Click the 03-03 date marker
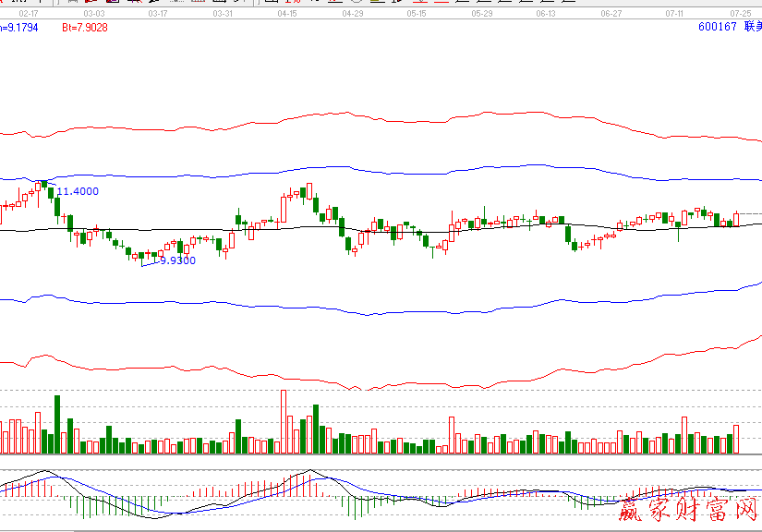The height and width of the screenshot is (532, 762). pos(93,14)
